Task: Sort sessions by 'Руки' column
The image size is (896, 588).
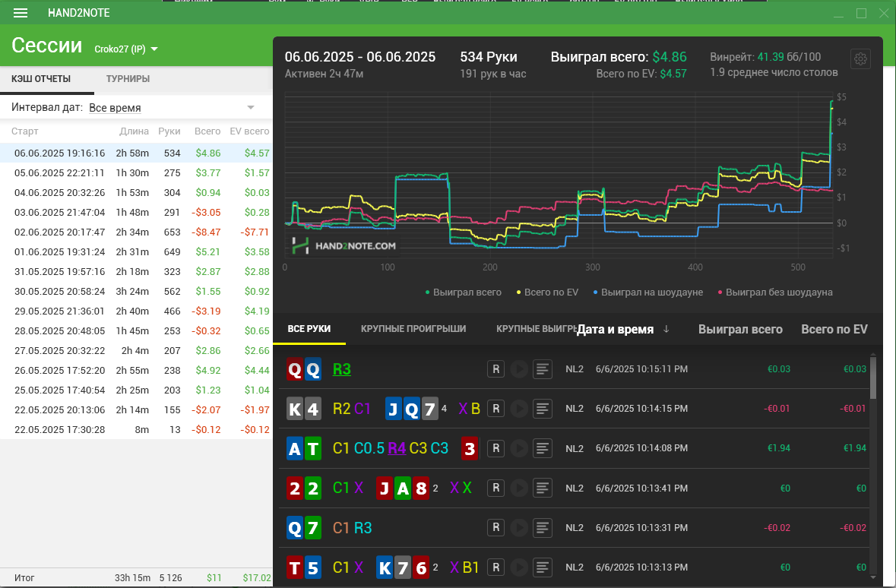Action: tap(169, 131)
